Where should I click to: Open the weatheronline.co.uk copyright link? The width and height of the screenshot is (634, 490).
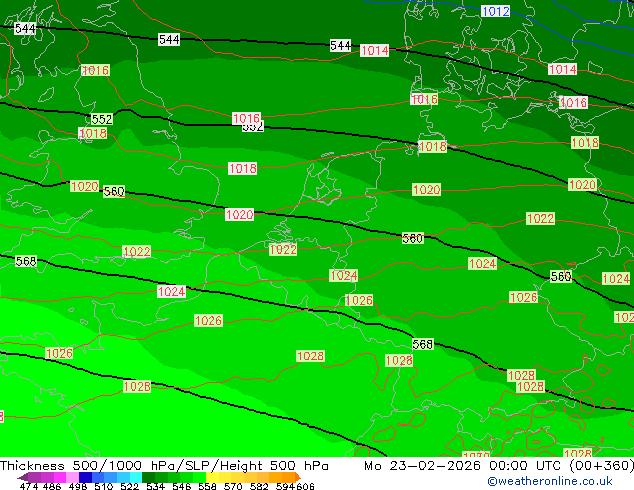tap(550, 481)
